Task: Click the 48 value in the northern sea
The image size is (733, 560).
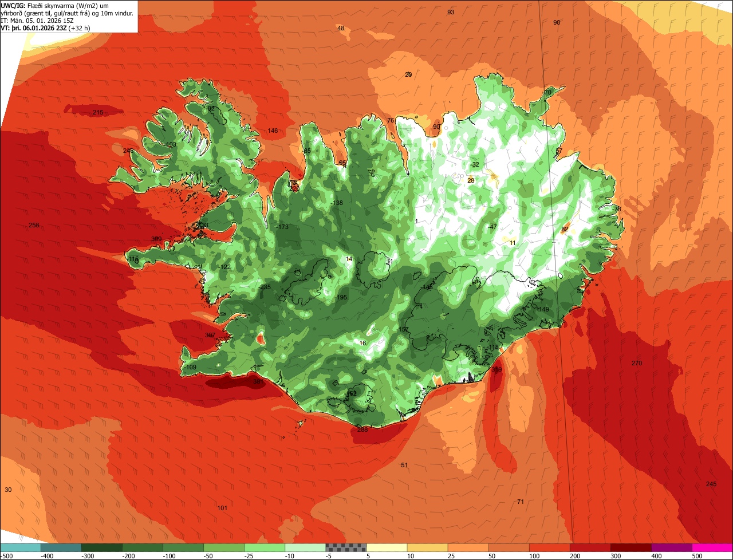Action: point(341,28)
